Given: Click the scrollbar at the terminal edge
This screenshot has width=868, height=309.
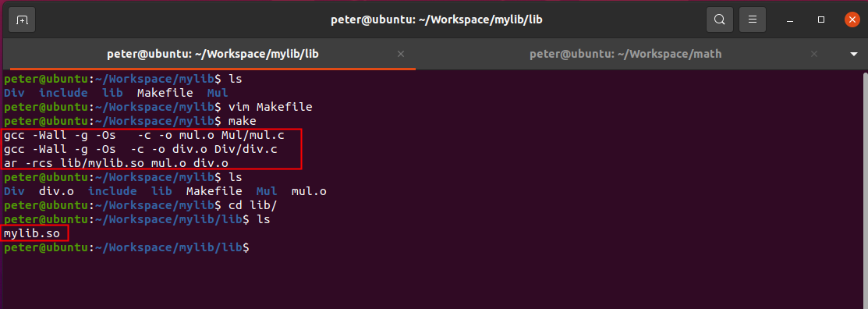Looking at the screenshot, I should [x=865, y=188].
